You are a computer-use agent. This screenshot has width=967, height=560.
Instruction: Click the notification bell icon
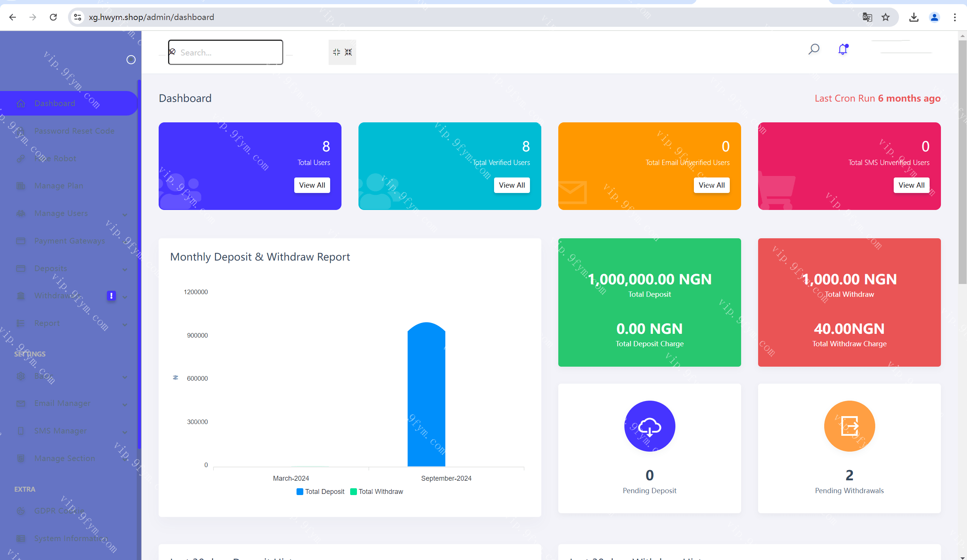click(842, 49)
